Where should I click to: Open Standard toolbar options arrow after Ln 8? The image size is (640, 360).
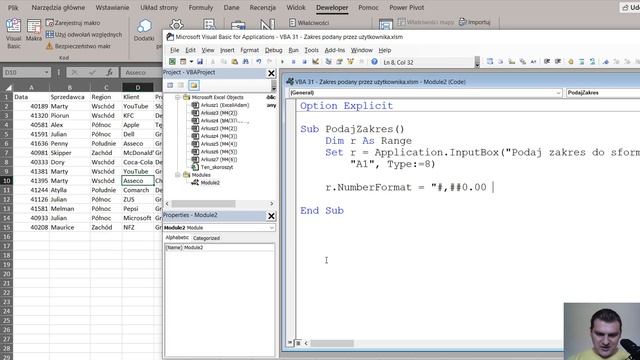(477, 62)
